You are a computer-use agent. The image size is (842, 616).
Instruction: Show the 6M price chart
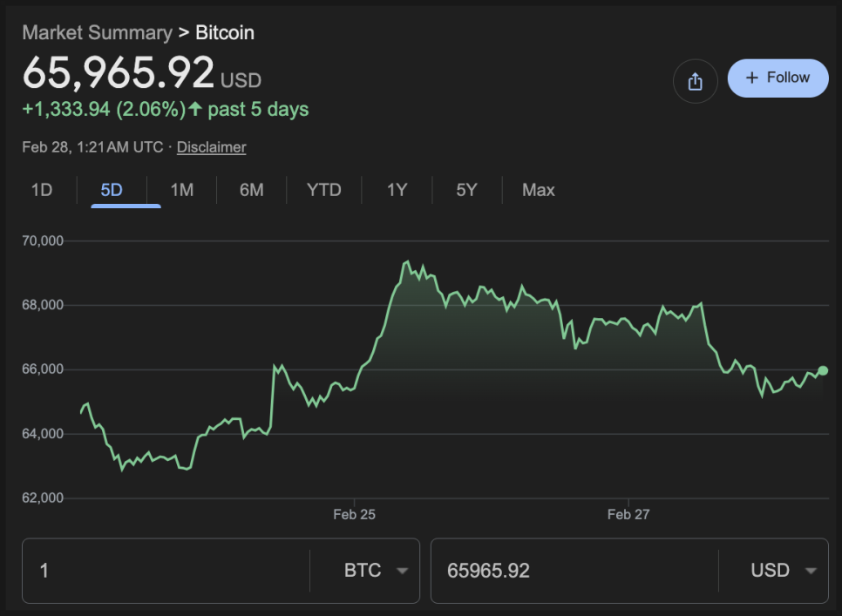click(x=251, y=190)
